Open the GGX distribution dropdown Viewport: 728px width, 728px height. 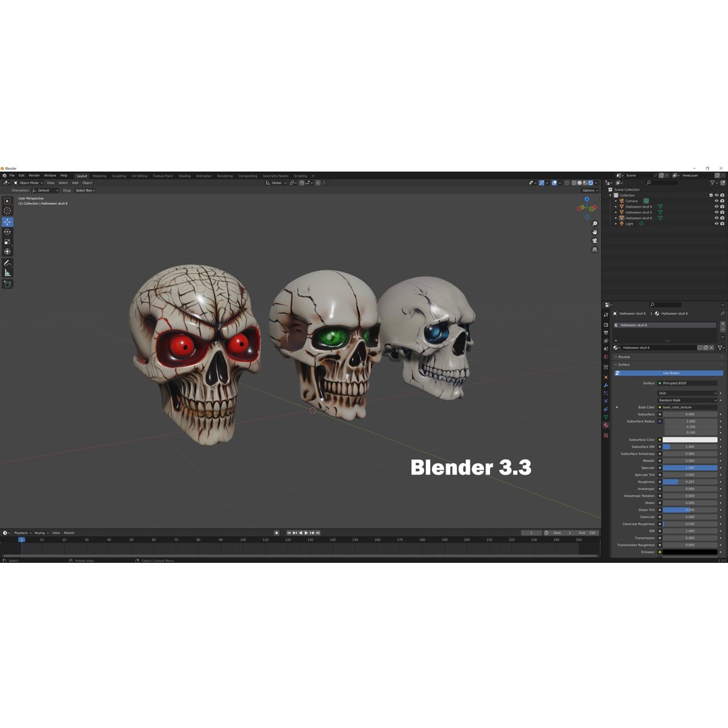tap(687, 393)
